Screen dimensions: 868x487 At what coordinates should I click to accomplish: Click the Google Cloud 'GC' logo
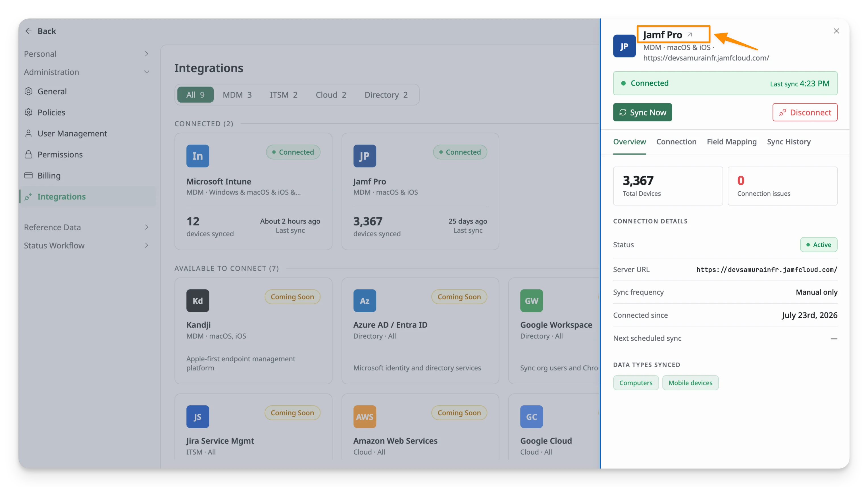point(531,416)
